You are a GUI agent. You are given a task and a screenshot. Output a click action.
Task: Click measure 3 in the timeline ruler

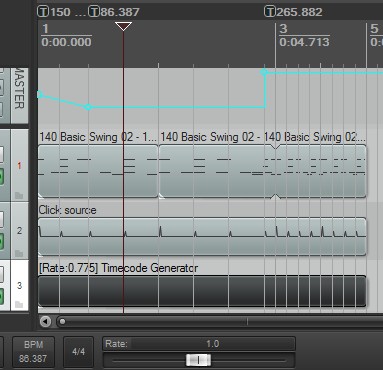283,29
